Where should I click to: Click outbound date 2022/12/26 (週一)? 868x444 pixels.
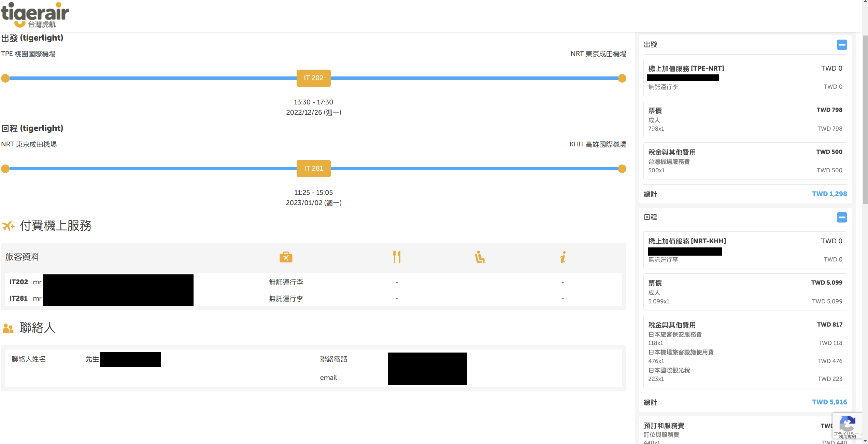point(313,112)
